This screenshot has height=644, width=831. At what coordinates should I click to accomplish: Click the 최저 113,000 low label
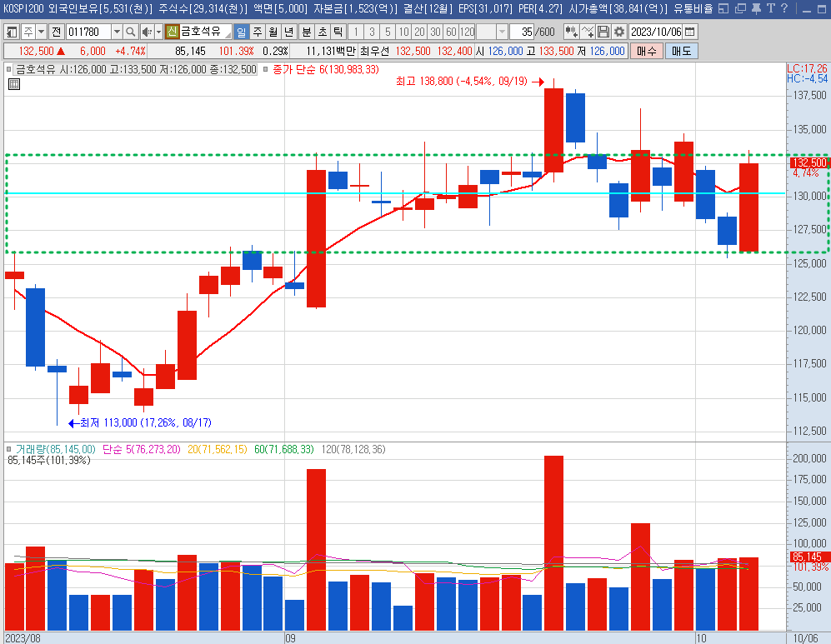point(146,422)
